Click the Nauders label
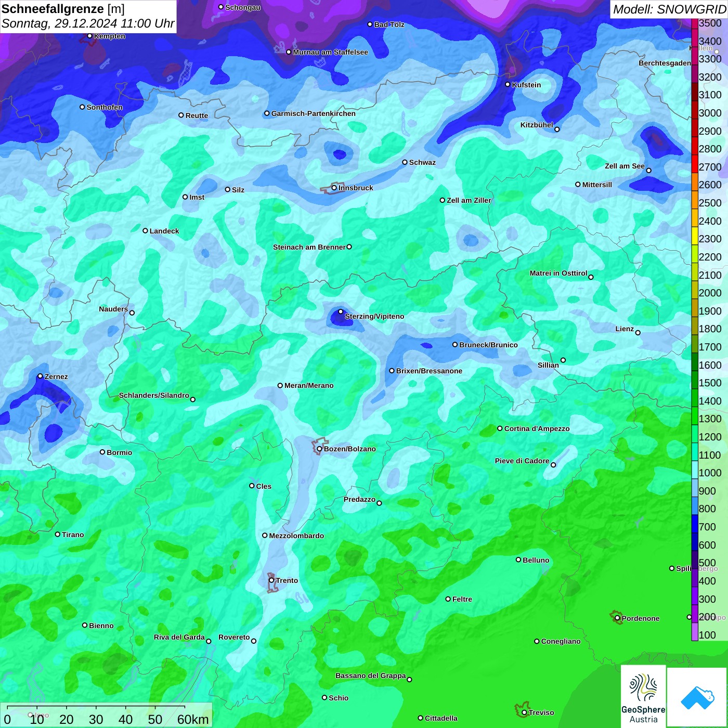 tap(113, 309)
